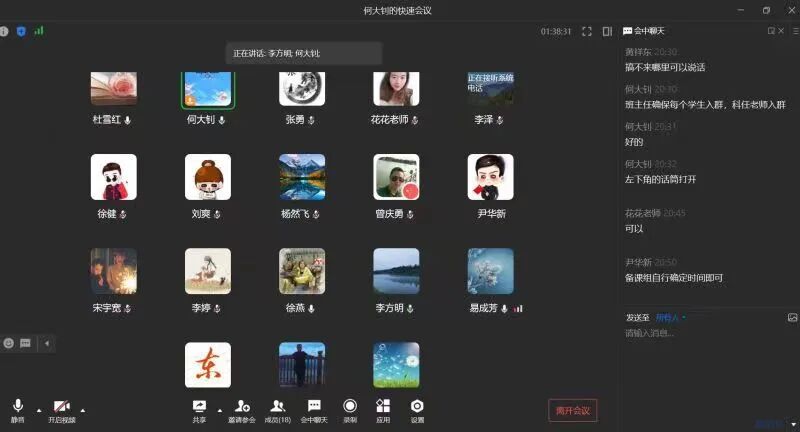
Task: Click the blue security shield icon
Action: point(21,31)
